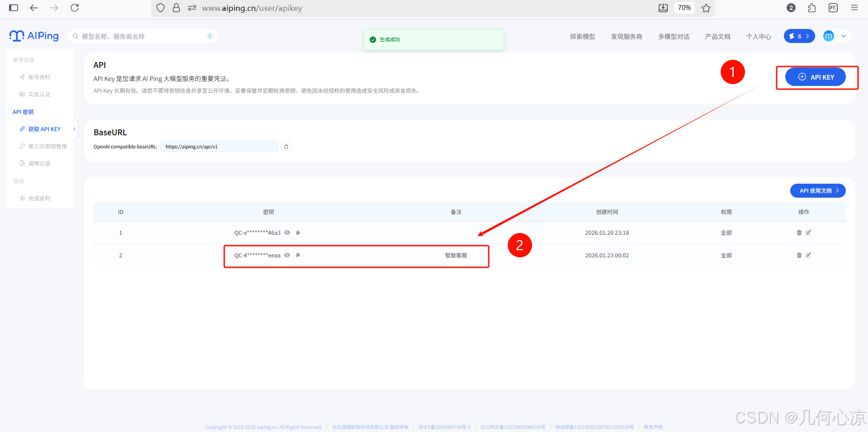Go forward in browser history
Screen dimensions: 868x432
54,8
